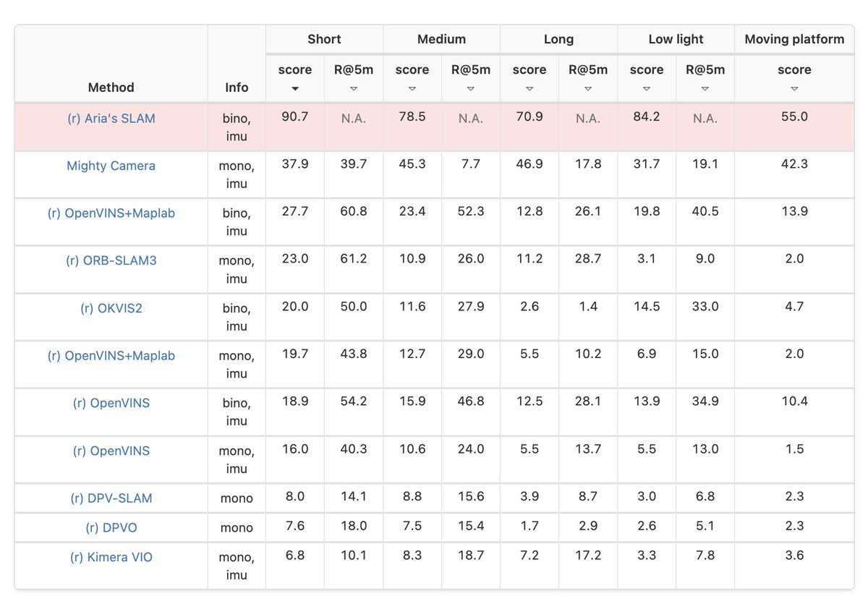This screenshot has height=604, width=868.
Task: Sort by Low light score arrow
Action: (x=647, y=89)
